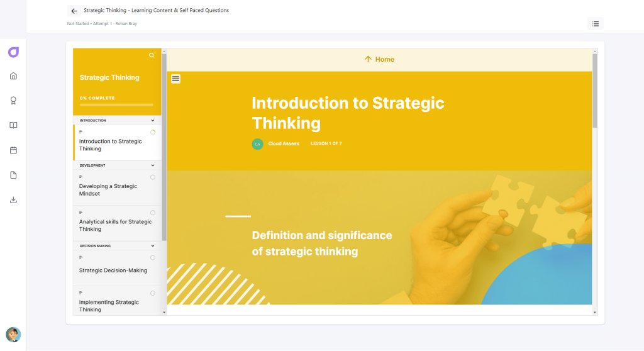Viewport: 644px width, 351px height.
Task: Click the Cloud Assess author name
Action: (284, 143)
